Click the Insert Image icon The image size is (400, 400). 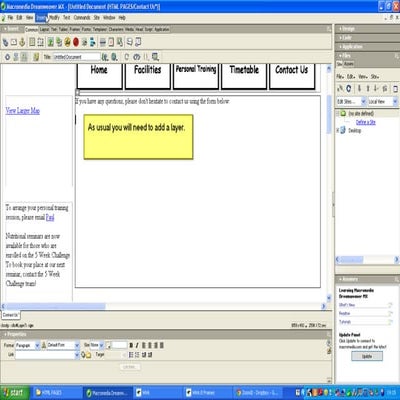coord(50,42)
